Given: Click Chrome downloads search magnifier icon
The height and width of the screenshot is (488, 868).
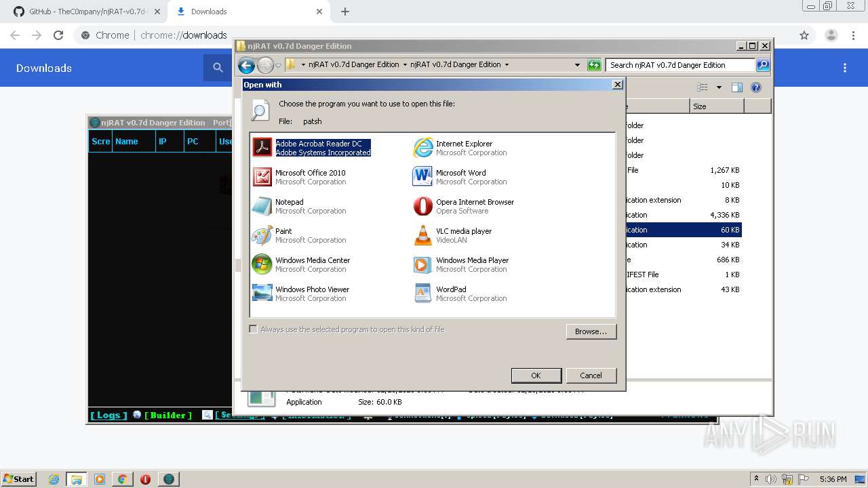Looking at the screenshot, I should [218, 68].
